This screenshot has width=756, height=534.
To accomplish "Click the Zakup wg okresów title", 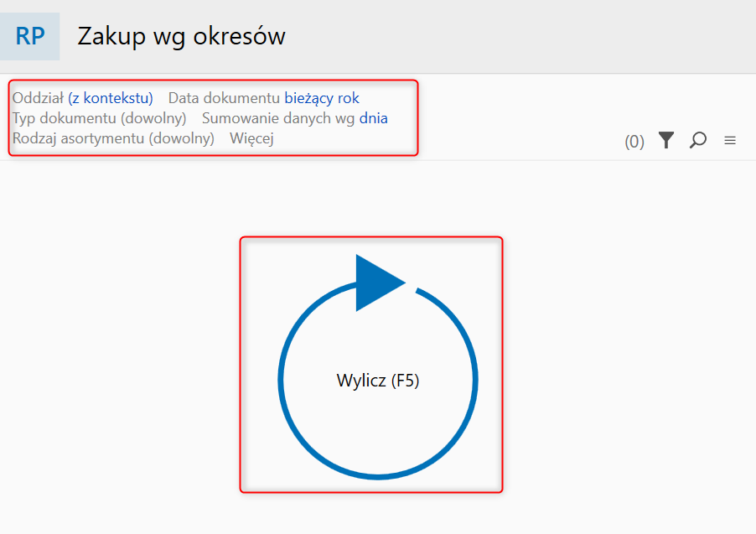I will click(181, 37).
